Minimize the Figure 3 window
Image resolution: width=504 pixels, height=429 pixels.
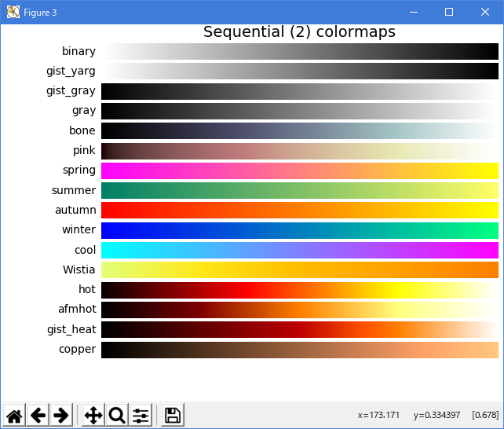(x=414, y=13)
